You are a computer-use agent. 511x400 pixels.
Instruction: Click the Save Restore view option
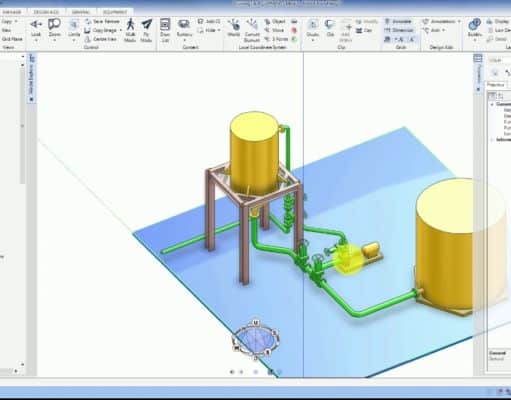tap(102, 21)
